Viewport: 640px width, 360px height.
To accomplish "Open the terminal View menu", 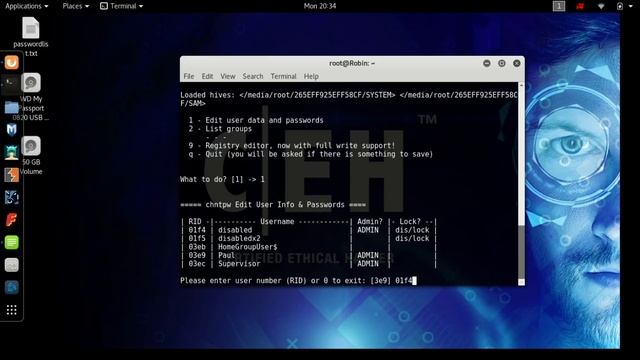I will [x=228, y=76].
